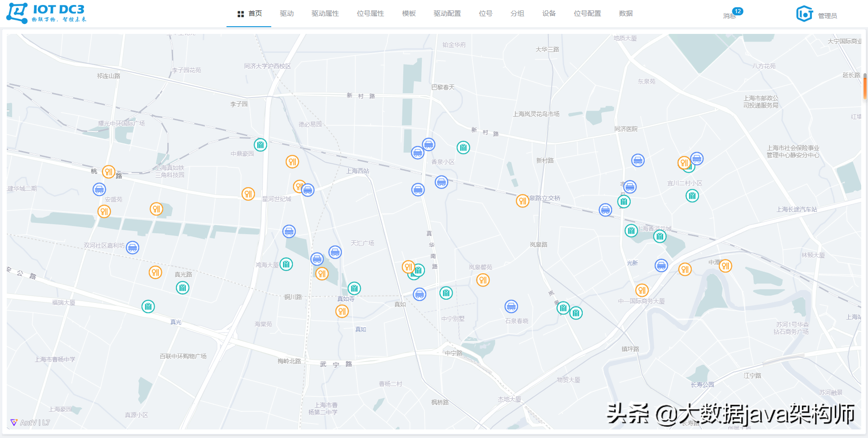
Task: Open the 数据 menu item
Action: pos(626,14)
